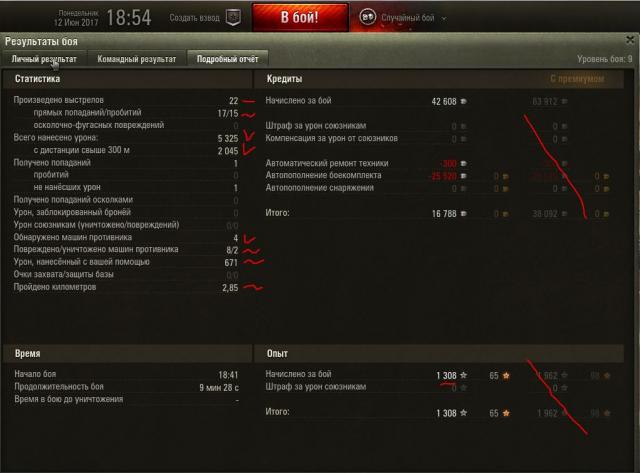Image resolution: width=640 pixels, height=473 pixels.
Task: Click gold icon in Итого credits row
Action: click(x=505, y=213)
